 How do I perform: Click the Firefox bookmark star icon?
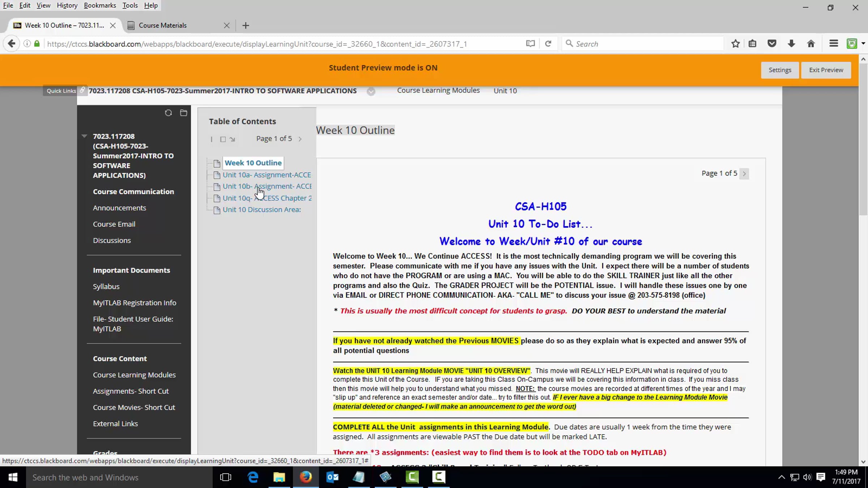tap(735, 44)
